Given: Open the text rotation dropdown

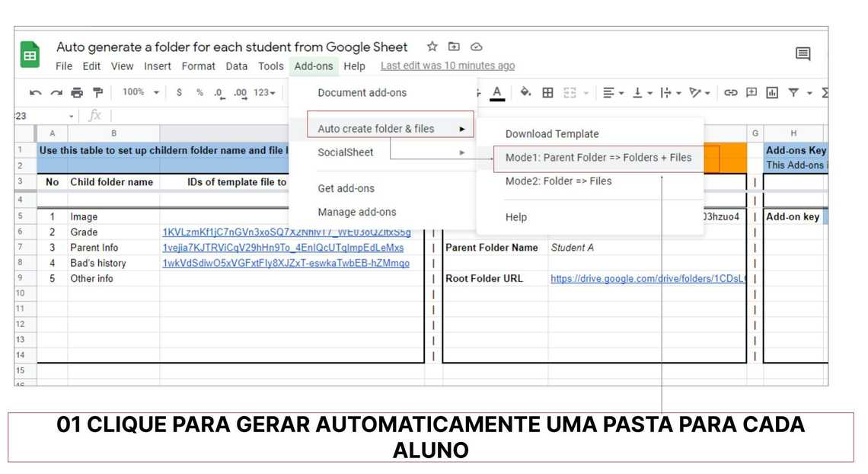Looking at the screenshot, I should [x=699, y=92].
